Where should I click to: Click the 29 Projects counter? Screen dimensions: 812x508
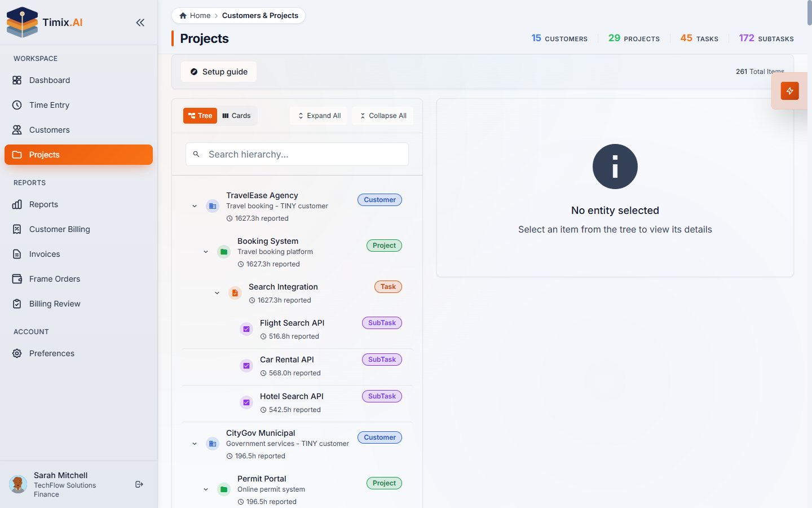634,38
